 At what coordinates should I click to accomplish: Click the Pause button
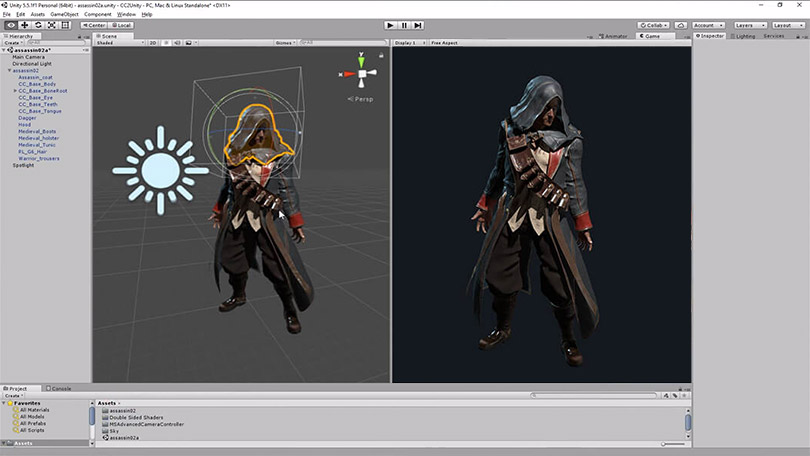pos(404,25)
